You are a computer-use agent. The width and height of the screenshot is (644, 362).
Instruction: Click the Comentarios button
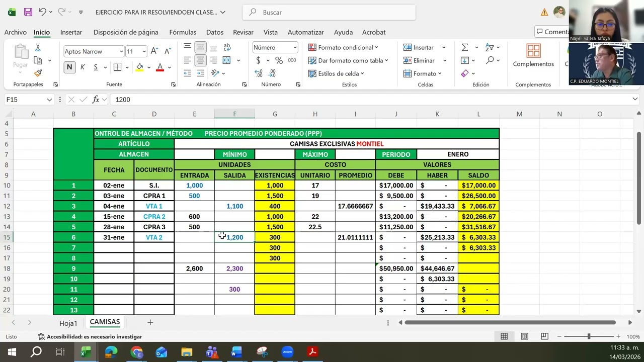tap(552, 32)
